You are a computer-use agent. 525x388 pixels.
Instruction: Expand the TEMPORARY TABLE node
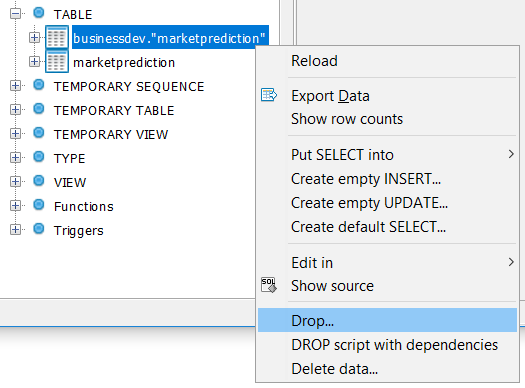click(x=15, y=109)
